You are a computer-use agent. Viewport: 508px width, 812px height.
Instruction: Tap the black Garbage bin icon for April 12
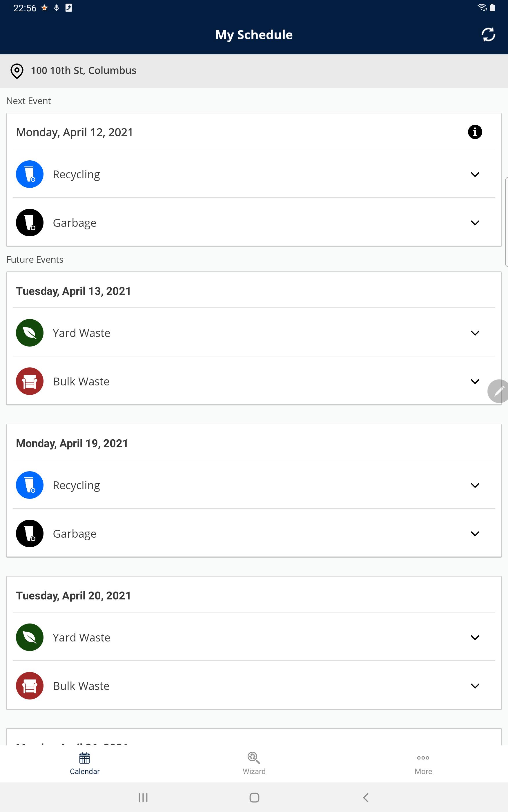coord(30,223)
